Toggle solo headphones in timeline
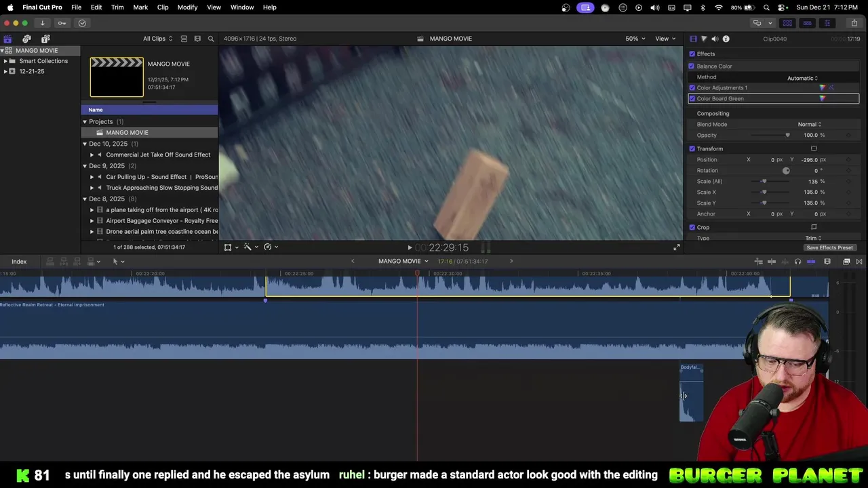Screen dimensions: 868x488 coord(797,262)
